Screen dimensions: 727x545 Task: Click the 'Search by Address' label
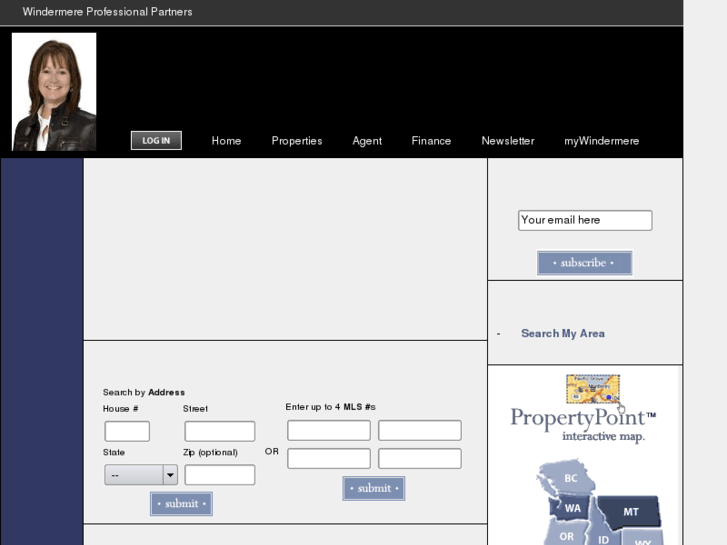pyautogui.click(x=144, y=392)
